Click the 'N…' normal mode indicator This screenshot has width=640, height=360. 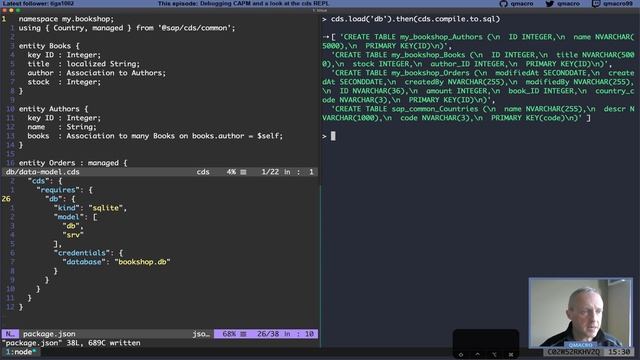pos(10,334)
